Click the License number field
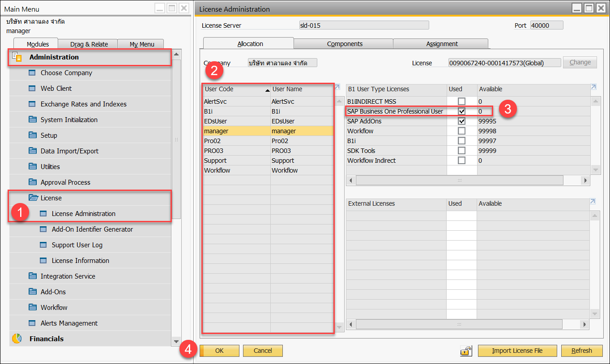The image size is (610, 364). [x=504, y=63]
